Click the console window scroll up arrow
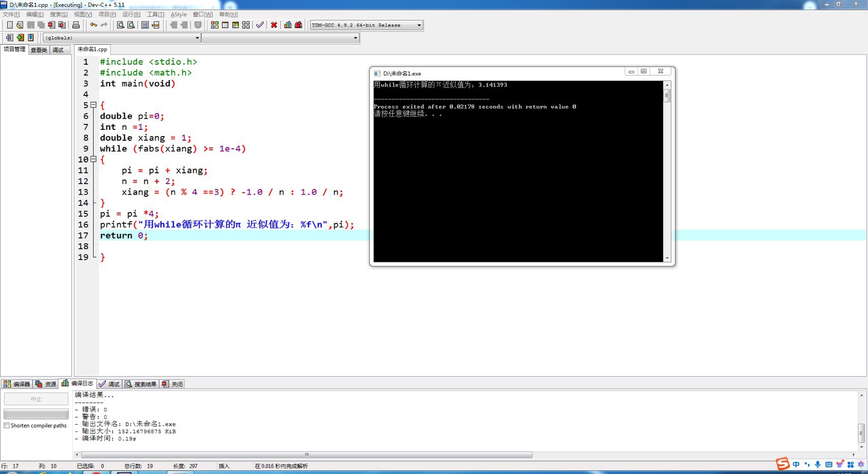Image resolution: width=868 pixels, height=474 pixels. [x=667, y=85]
